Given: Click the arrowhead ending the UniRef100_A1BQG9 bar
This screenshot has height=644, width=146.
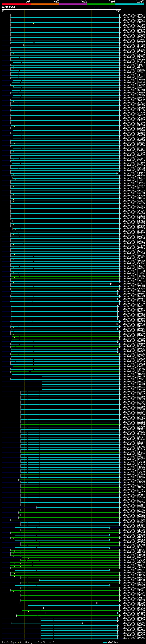Looking at the screenshot, I should [97, 603].
